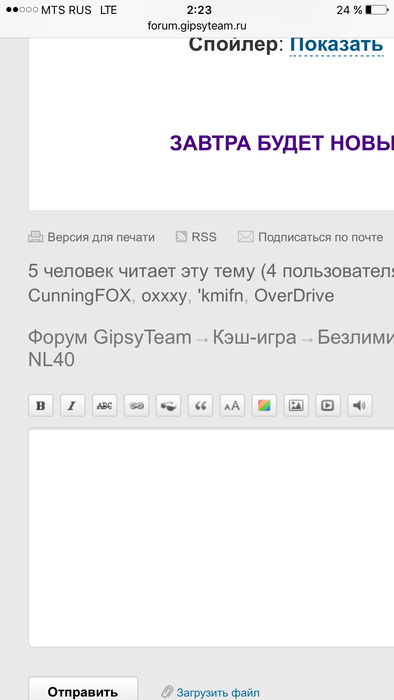Screen dimensions: 394x700
Task: Focus the reply message text area
Action: tap(211, 538)
